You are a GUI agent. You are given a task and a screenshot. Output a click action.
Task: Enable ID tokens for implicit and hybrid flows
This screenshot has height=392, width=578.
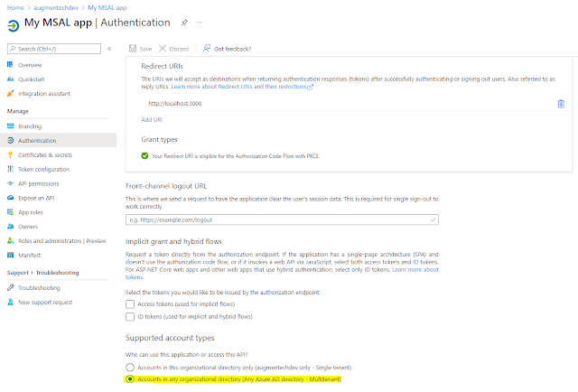(130, 317)
